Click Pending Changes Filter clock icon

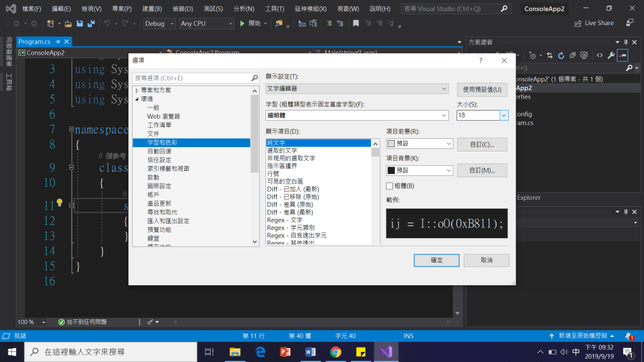[532, 55]
